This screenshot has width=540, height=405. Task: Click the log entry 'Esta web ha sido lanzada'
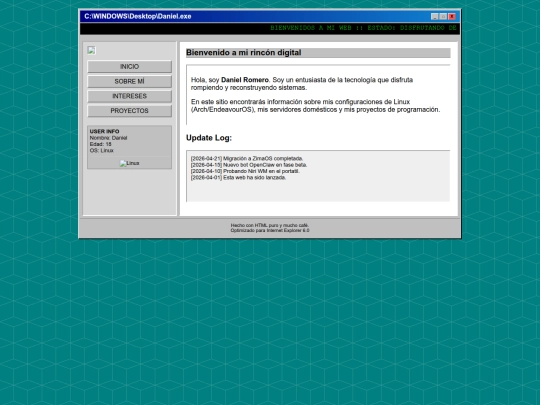coord(238,178)
